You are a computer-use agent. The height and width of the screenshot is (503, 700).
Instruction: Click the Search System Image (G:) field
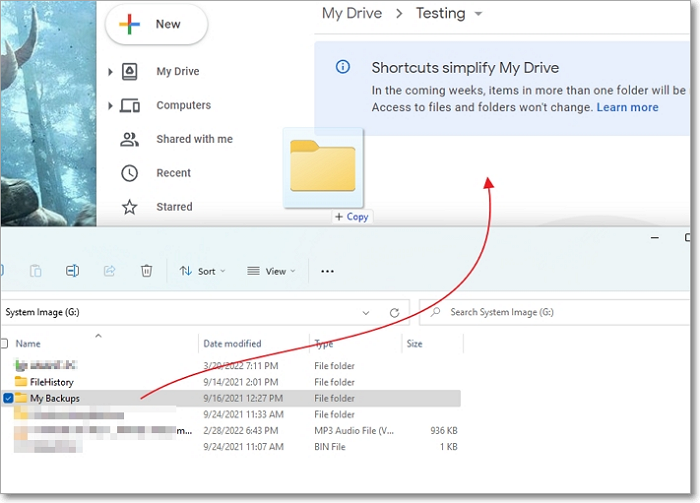tap(560, 312)
